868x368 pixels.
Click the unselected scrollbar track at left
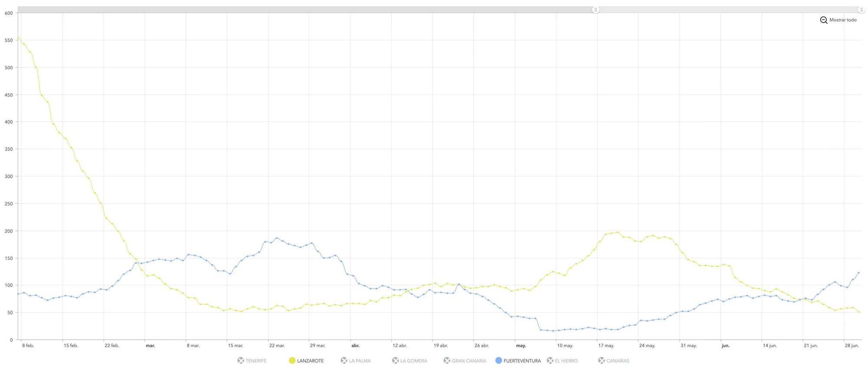pos(304,10)
